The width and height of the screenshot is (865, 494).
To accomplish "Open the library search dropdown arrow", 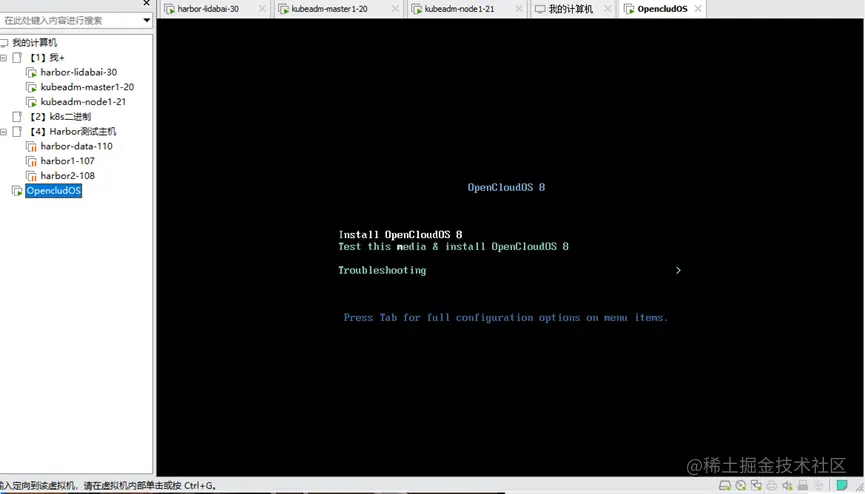I will pos(146,20).
